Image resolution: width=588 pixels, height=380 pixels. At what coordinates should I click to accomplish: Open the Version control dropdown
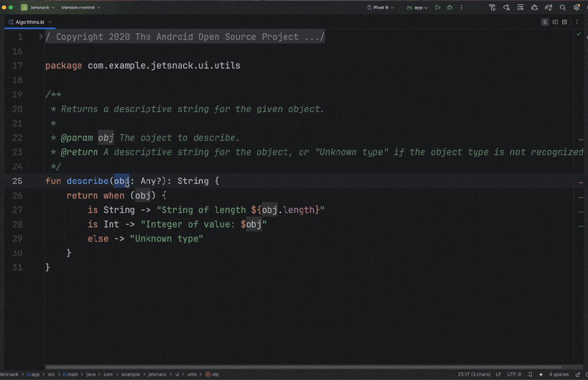[81, 8]
